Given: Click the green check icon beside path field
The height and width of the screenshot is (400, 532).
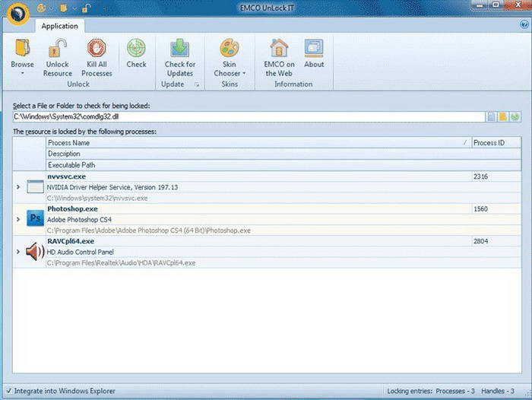Looking at the screenshot, I should (x=515, y=117).
